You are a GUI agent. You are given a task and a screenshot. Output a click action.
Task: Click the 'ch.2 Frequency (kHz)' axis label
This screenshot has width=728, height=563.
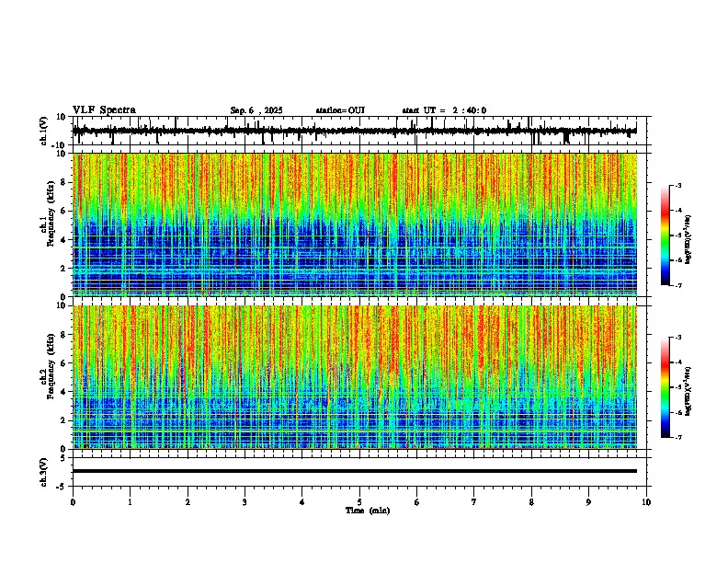(x=49, y=366)
